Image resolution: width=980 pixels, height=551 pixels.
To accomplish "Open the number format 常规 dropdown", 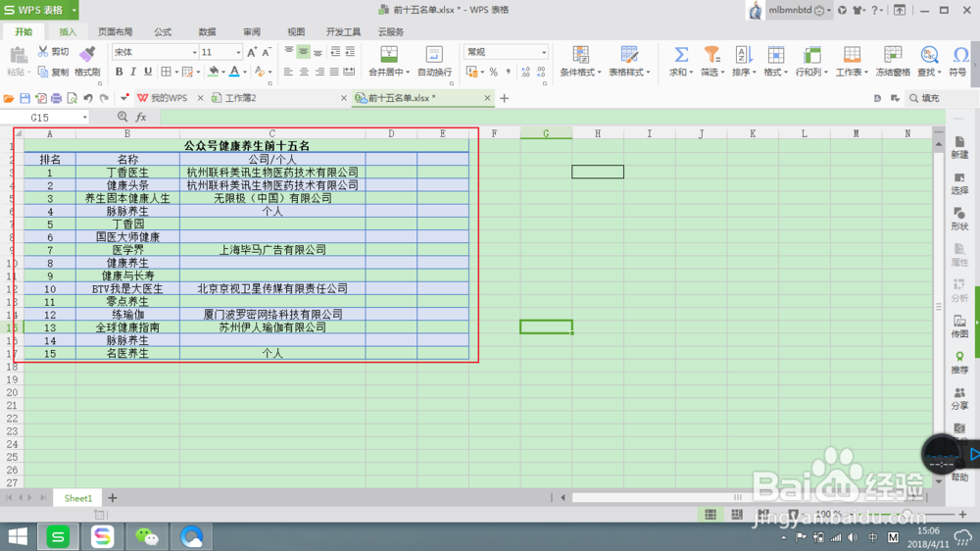I will pyautogui.click(x=544, y=53).
